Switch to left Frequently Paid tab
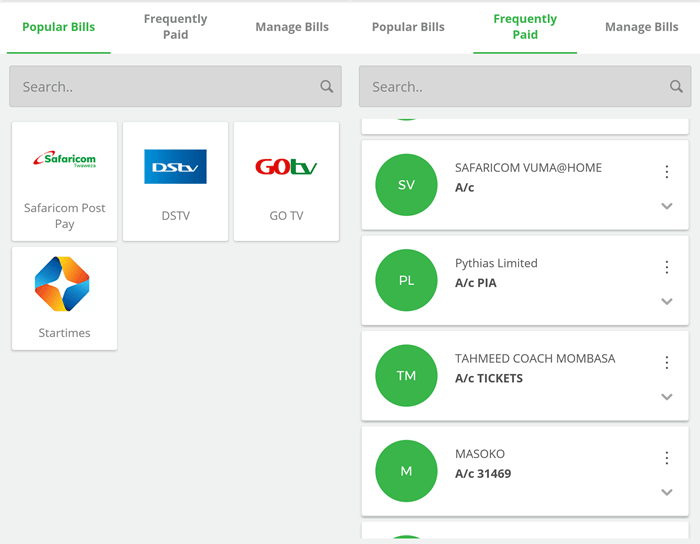 pyautogui.click(x=175, y=27)
